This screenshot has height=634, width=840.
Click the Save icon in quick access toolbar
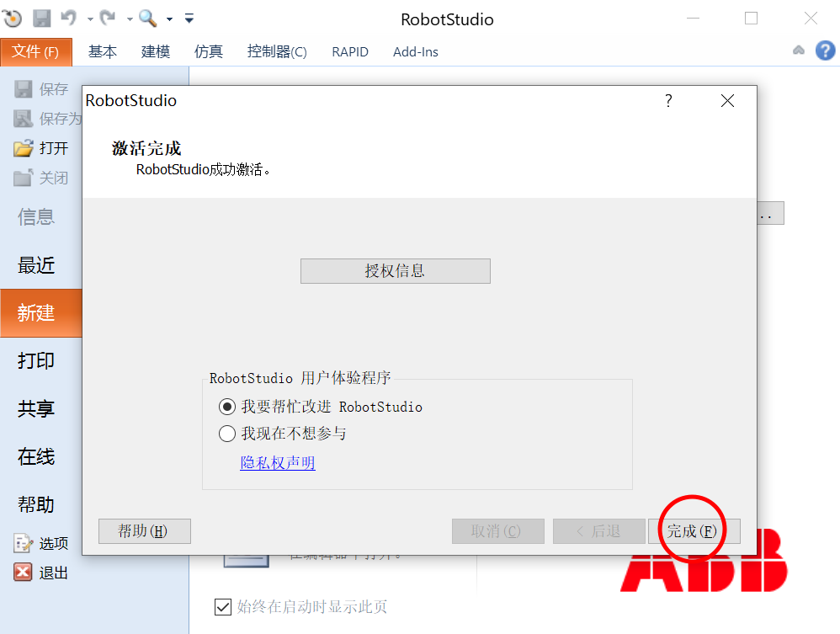[42, 19]
